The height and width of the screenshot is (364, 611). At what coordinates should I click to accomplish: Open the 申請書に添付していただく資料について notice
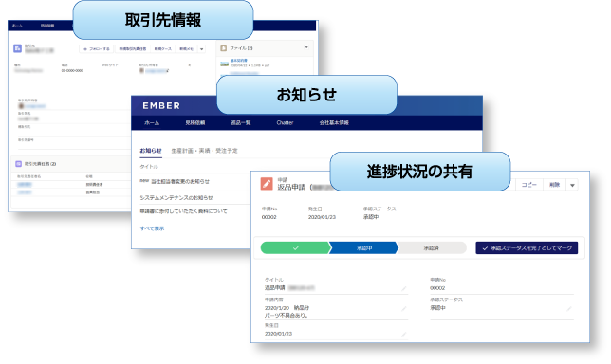tap(183, 211)
